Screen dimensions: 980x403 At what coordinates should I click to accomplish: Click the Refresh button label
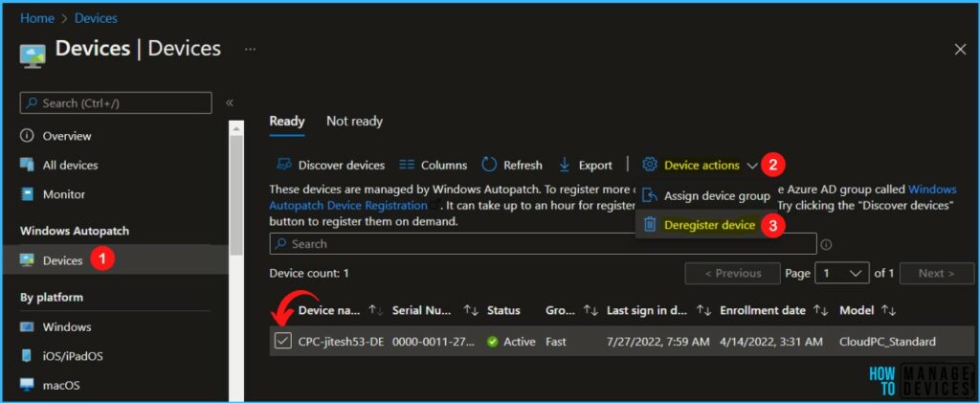click(x=523, y=166)
